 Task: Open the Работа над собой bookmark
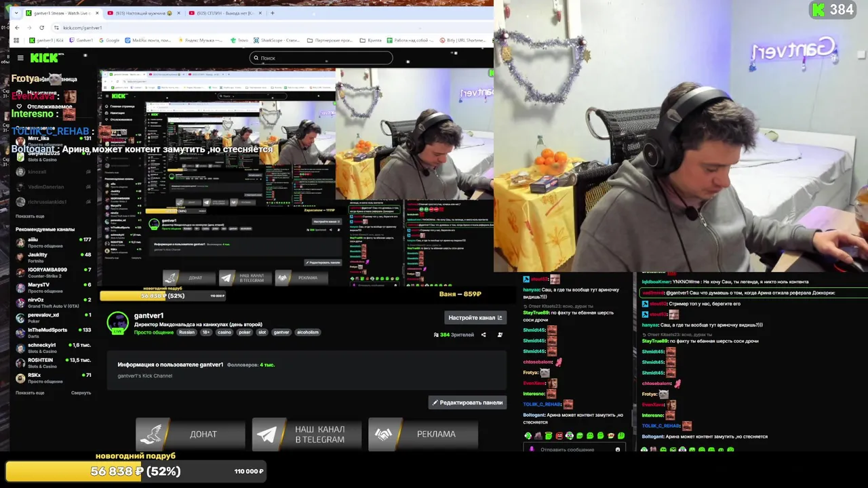point(410,41)
